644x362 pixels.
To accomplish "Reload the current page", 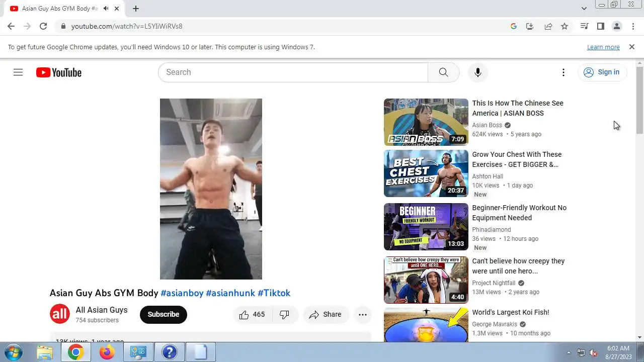I will click(43, 26).
